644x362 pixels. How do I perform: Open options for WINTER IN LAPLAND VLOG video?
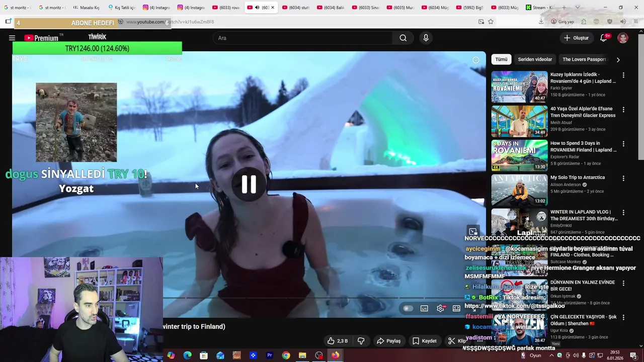click(623, 213)
